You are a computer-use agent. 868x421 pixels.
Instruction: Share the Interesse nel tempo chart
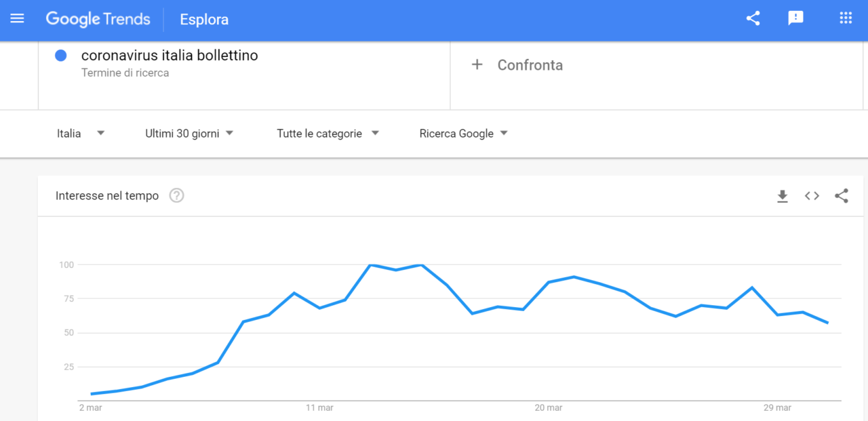[842, 196]
